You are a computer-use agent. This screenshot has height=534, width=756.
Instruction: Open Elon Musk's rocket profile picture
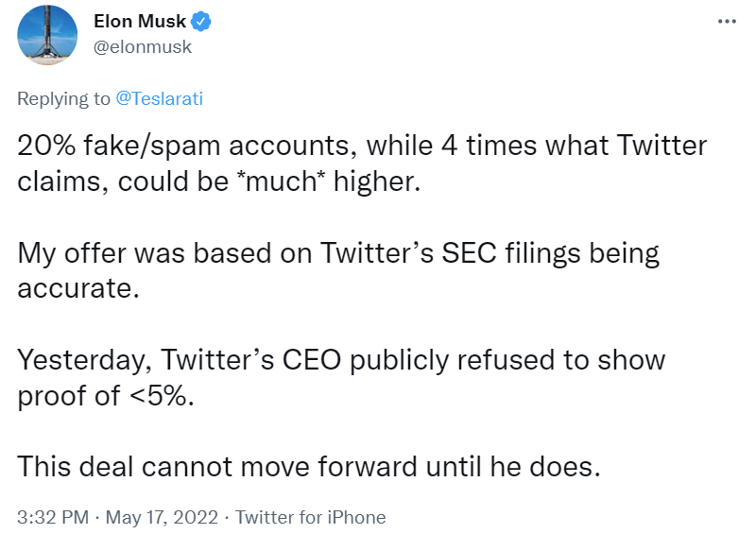(x=47, y=35)
